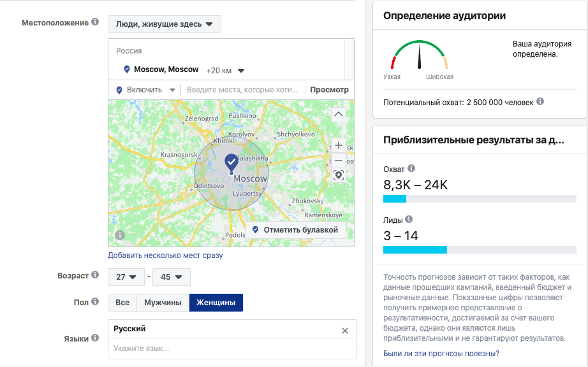This screenshot has height=367, width=588.
Task: Click the Просмотр browse button
Action: (x=329, y=90)
